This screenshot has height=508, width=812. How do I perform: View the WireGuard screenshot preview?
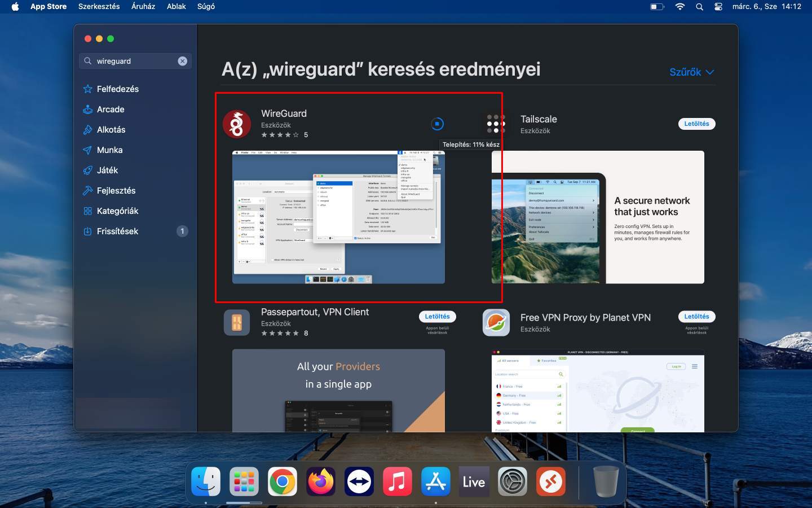[x=338, y=217]
